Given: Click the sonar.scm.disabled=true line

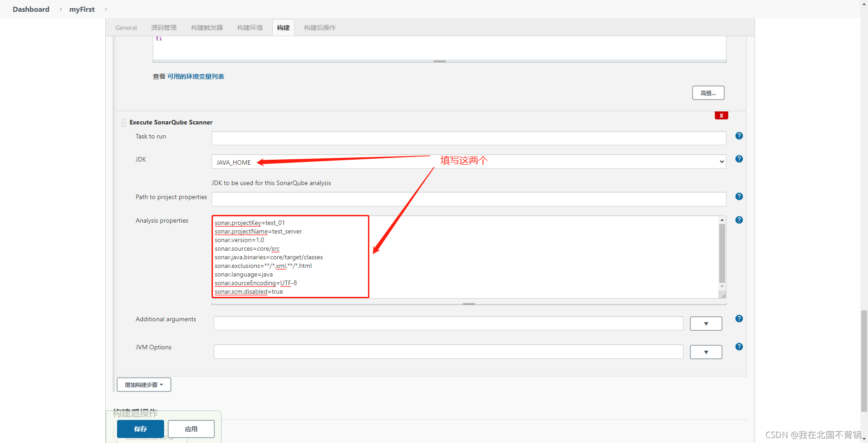Looking at the screenshot, I should point(249,291).
